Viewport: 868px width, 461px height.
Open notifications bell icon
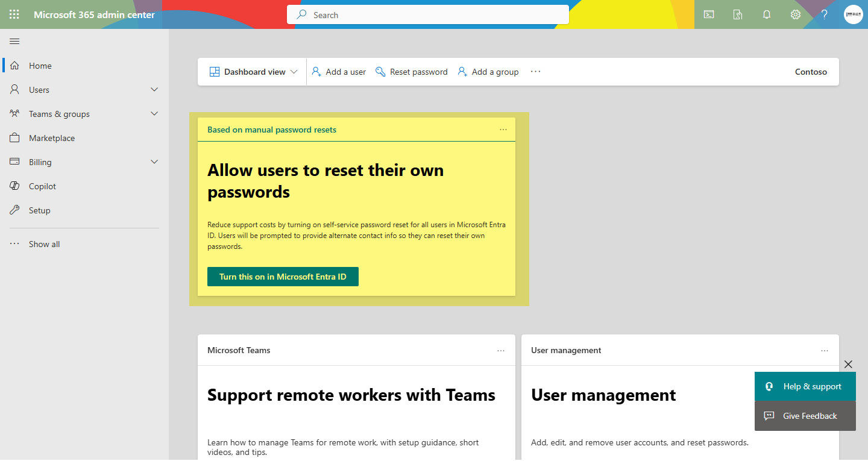tap(767, 14)
